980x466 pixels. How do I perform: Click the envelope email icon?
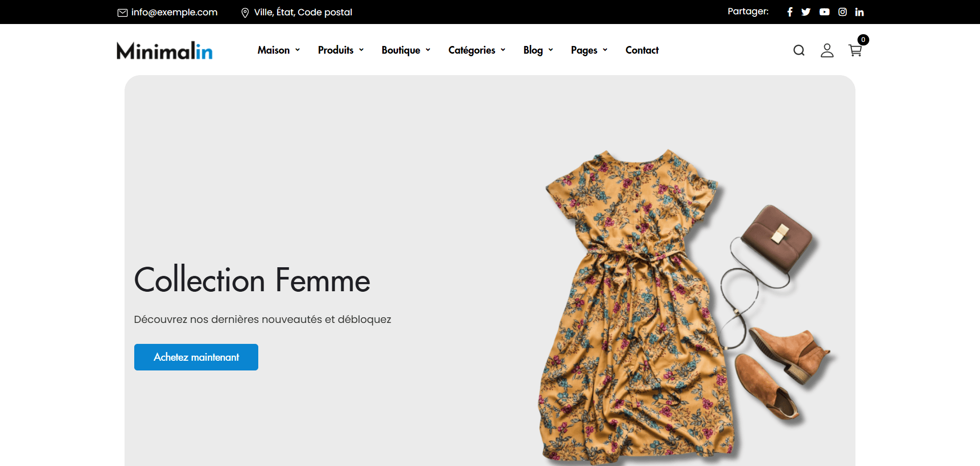coord(122,12)
